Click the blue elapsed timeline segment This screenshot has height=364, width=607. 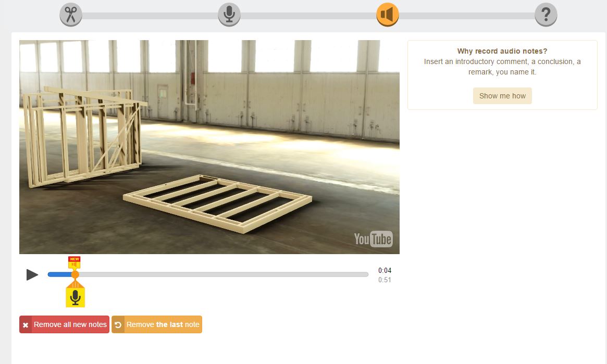pos(59,274)
